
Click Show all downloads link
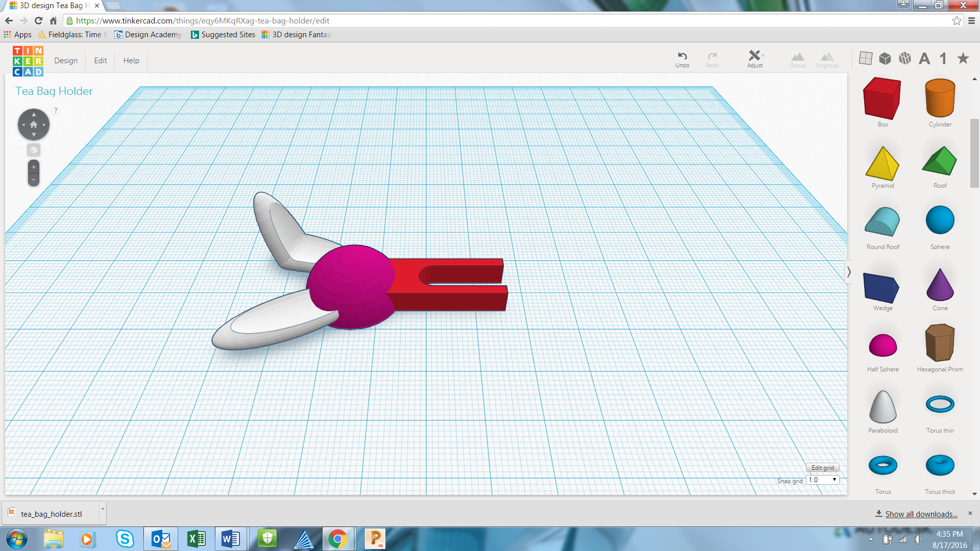921,514
